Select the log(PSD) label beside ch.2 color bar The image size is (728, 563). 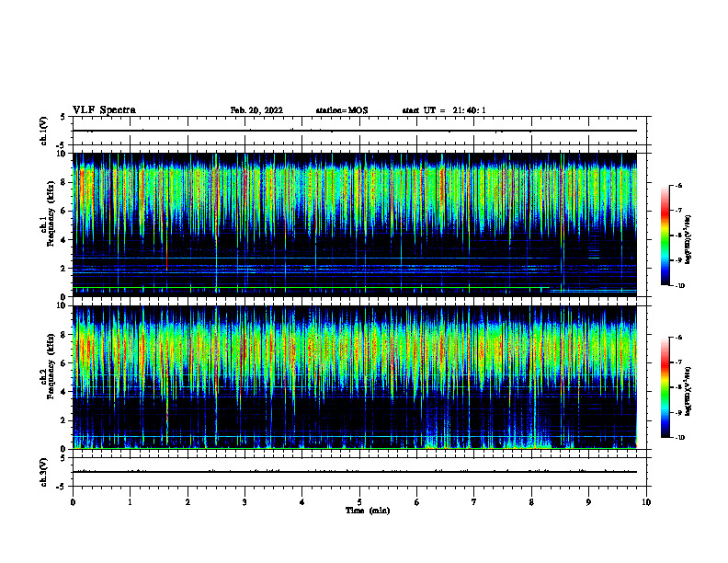[688, 392]
